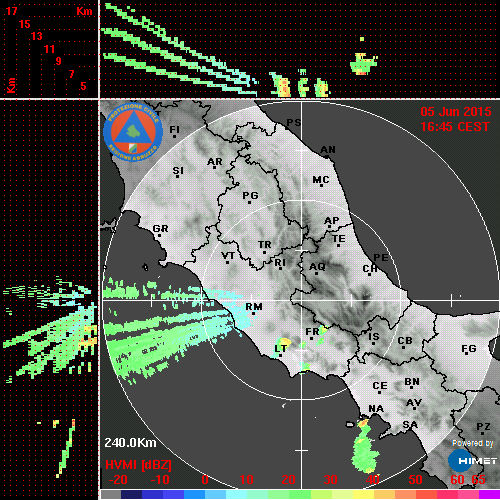Image resolution: width=500 pixels, height=500 pixels.
Task: Click the 'PE' city label
Action: [x=381, y=258]
